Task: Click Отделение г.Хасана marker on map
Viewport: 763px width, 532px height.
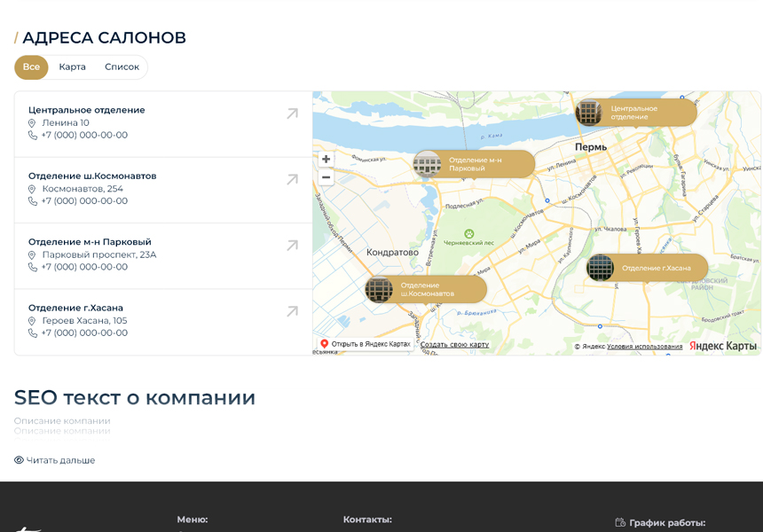Action: pos(647,268)
